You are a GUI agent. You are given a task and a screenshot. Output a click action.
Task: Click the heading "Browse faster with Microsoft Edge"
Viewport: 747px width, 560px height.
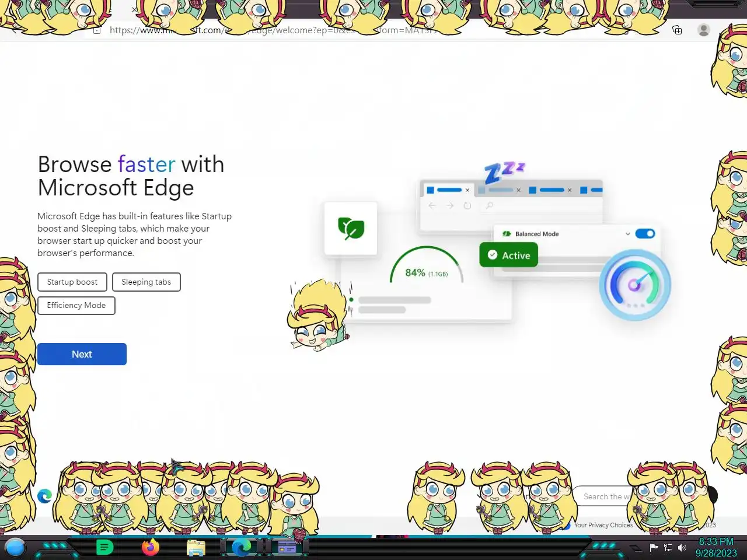click(131, 176)
